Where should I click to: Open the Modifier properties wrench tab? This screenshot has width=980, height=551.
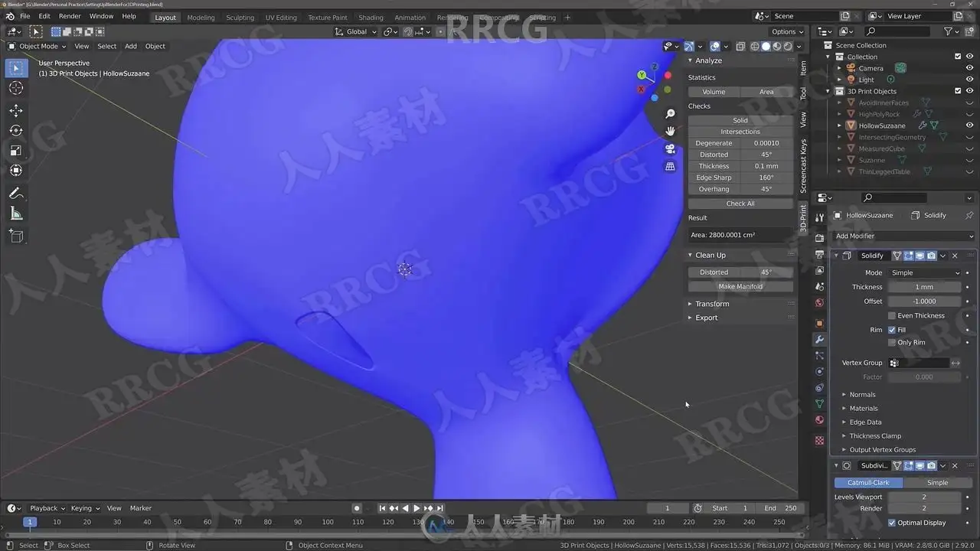pos(819,339)
